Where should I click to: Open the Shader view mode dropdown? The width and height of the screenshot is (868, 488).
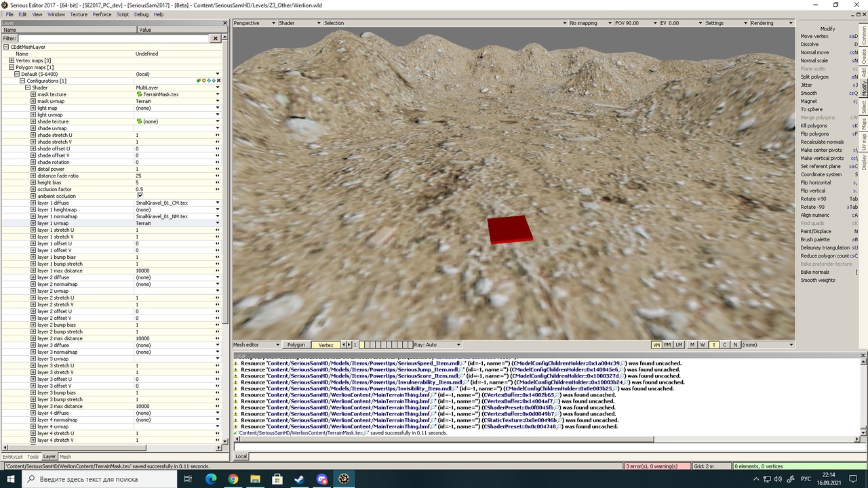[298, 23]
